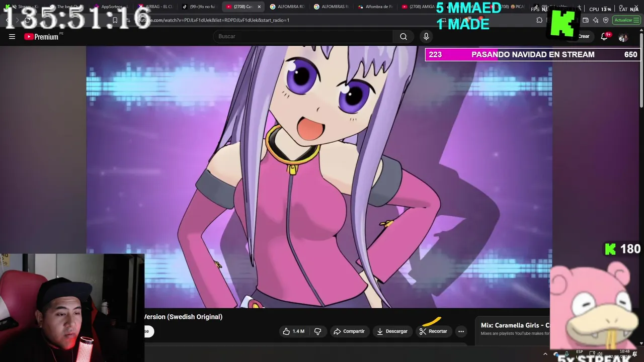Open YouTube notifications bell
This screenshot has width=644, height=362.
[605, 37]
